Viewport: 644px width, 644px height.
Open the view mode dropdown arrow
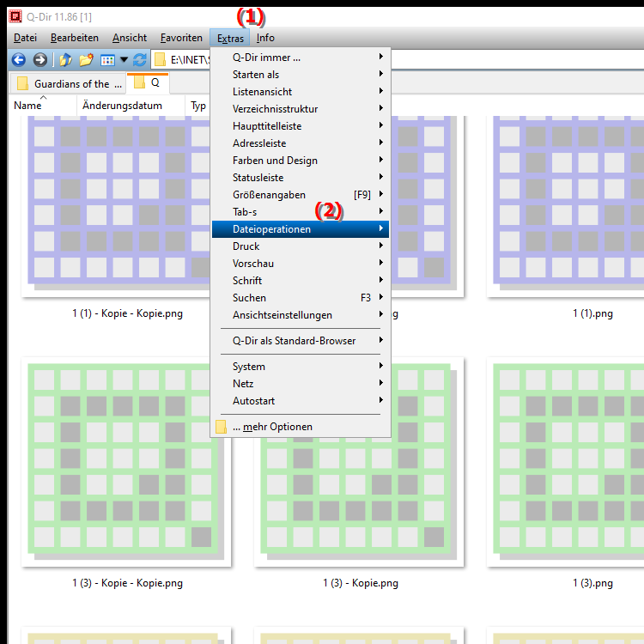tap(124, 60)
